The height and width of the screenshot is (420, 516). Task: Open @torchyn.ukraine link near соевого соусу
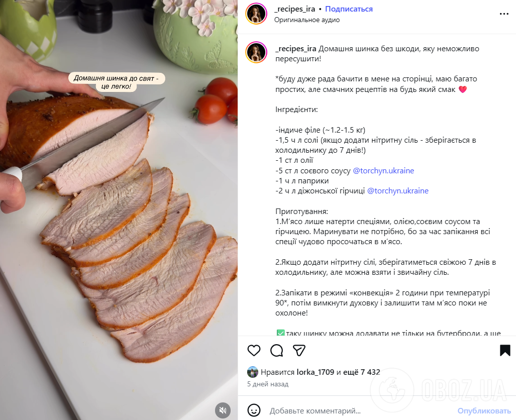coord(383,170)
